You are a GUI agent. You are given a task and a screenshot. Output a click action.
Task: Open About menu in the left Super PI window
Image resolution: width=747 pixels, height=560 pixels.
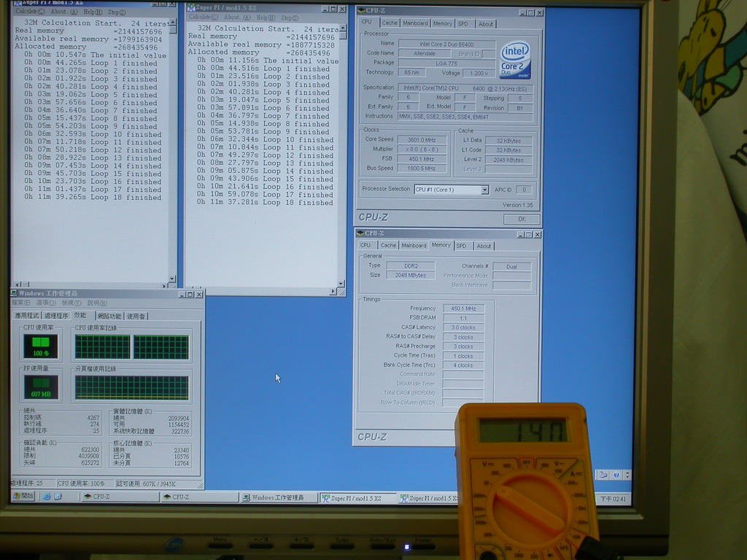64,12
